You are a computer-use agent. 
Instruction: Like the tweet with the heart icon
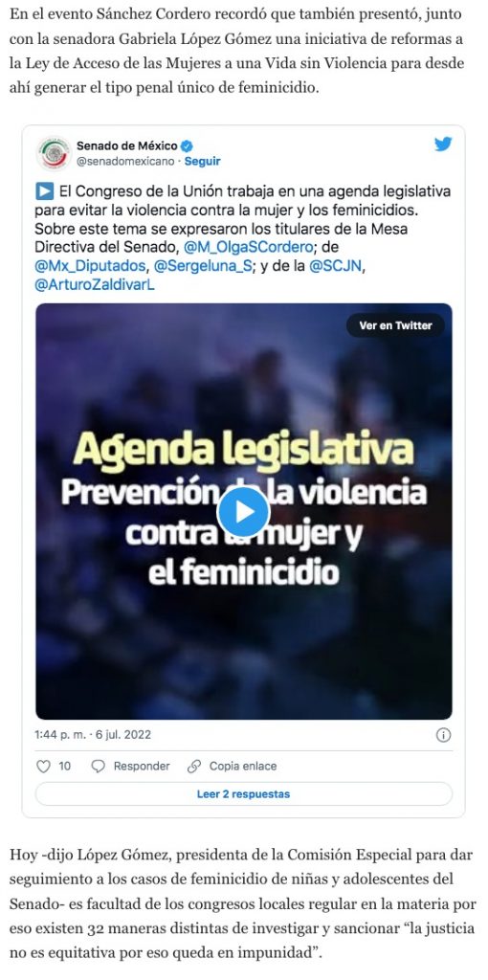click(43, 767)
